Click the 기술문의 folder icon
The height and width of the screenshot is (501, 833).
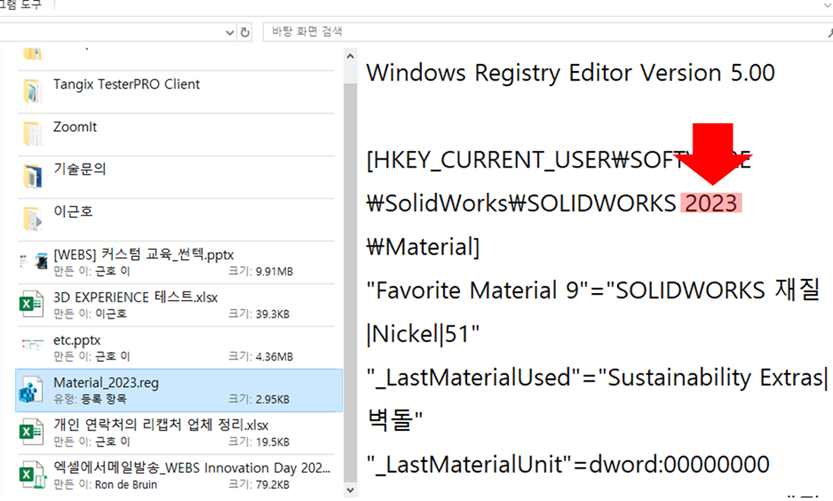click(32, 176)
